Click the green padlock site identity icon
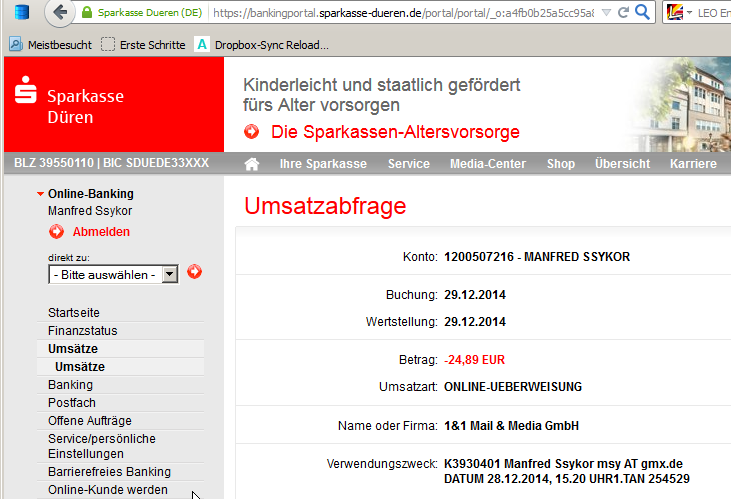Viewport: 731px width, 499px height. pos(87,14)
